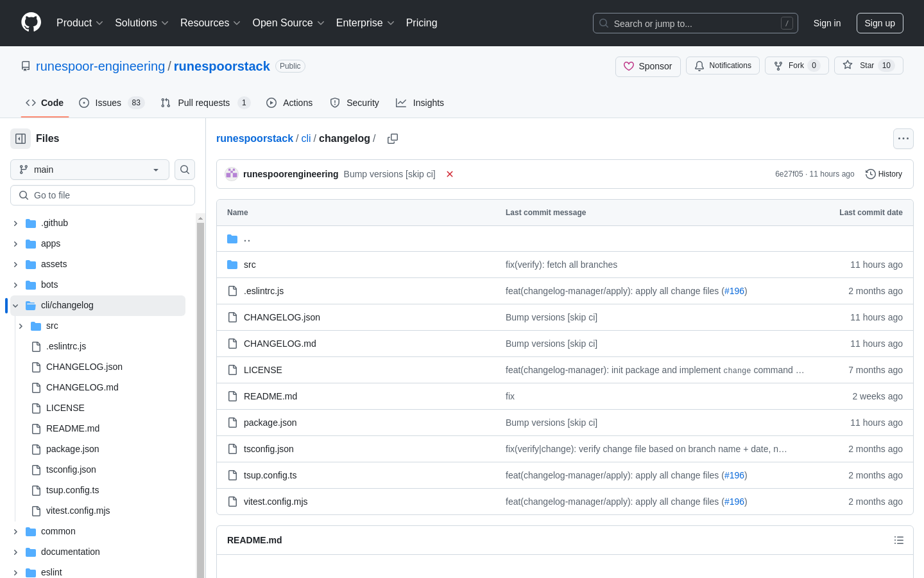Expand the Resources menu
Screen dimensions: 924x578
[x=210, y=23]
